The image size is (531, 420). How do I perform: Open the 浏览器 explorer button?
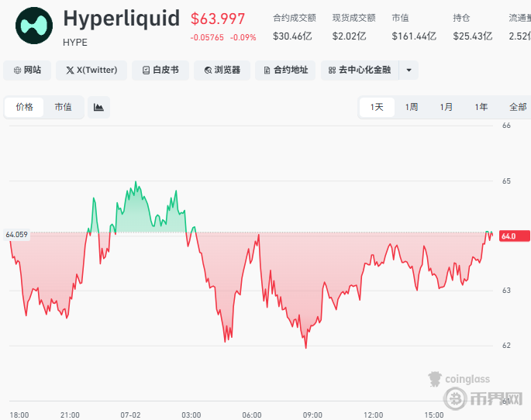222,70
